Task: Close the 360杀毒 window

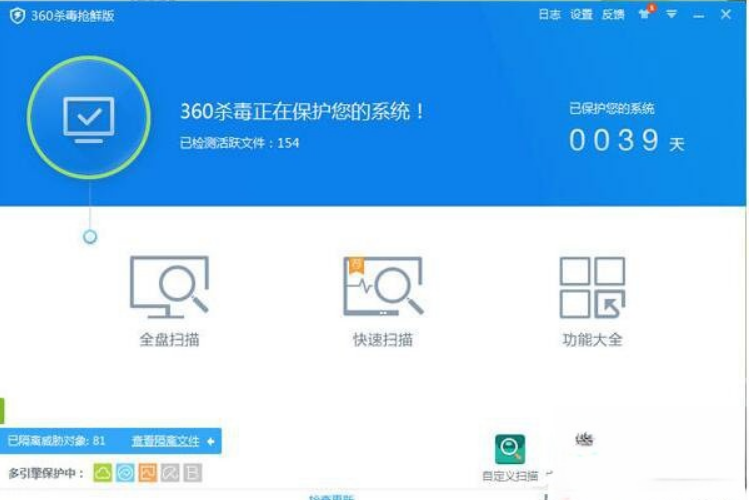Action: (726, 14)
